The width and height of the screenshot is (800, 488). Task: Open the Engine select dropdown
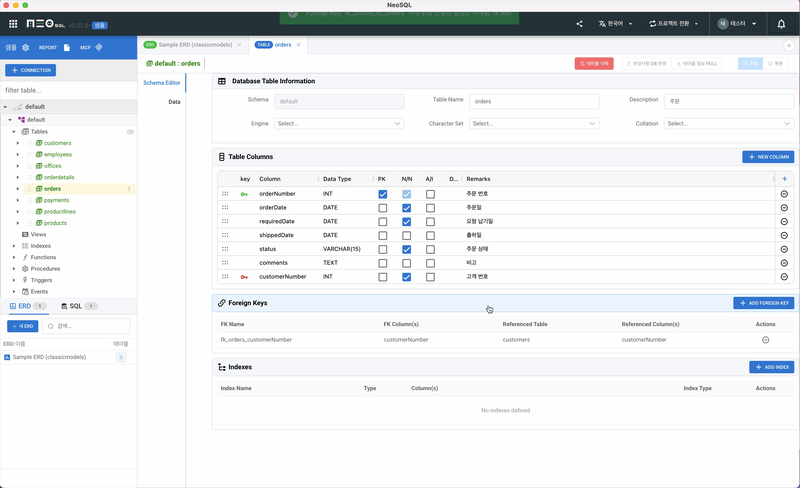pyautogui.click(x=339, y=124)
